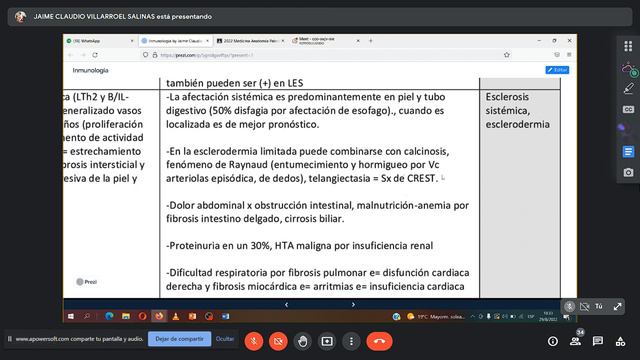The width and height of the screenshot is (640, 360).
Task: Open Pocket save icon in toolbar
Action: pos(557,55)
